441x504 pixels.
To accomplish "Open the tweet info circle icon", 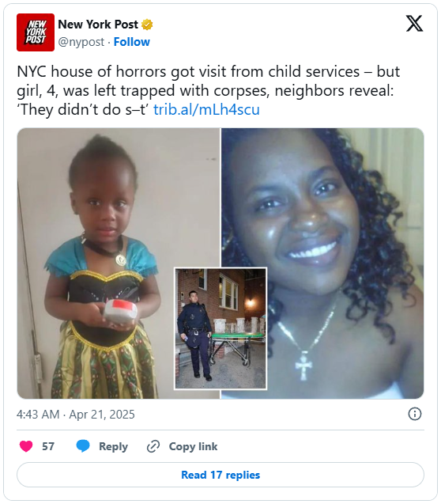I will (x=414, y=414).
